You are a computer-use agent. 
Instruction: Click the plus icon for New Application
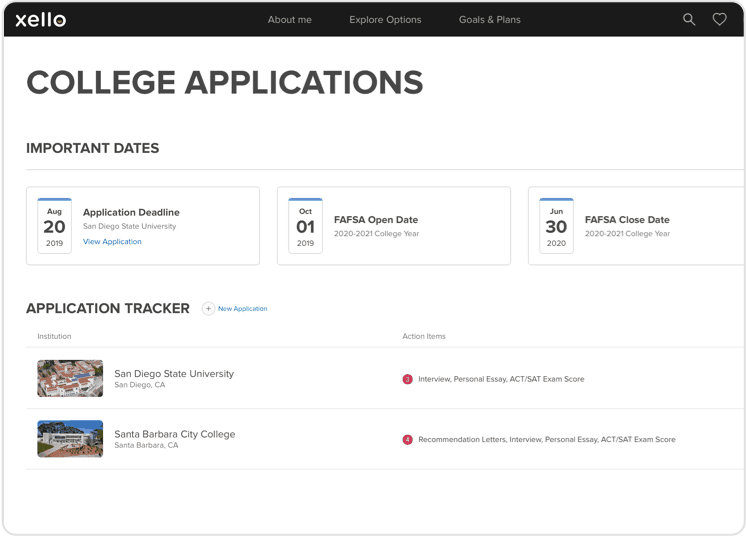[208, 309]
